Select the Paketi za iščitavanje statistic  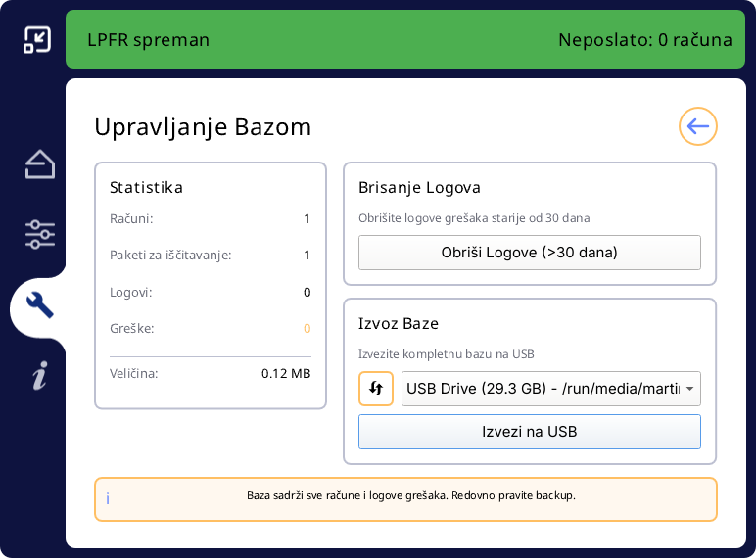170,256
